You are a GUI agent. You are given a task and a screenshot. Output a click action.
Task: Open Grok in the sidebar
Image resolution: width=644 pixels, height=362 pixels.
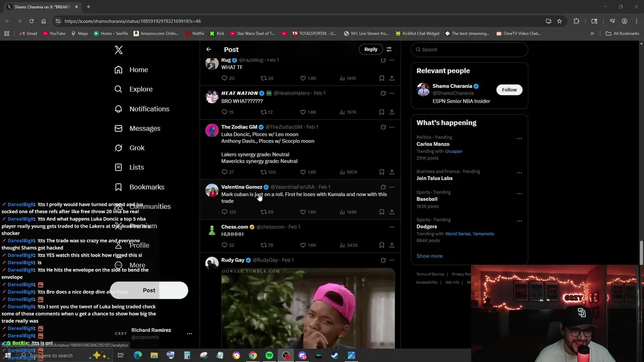coord(130,148)
